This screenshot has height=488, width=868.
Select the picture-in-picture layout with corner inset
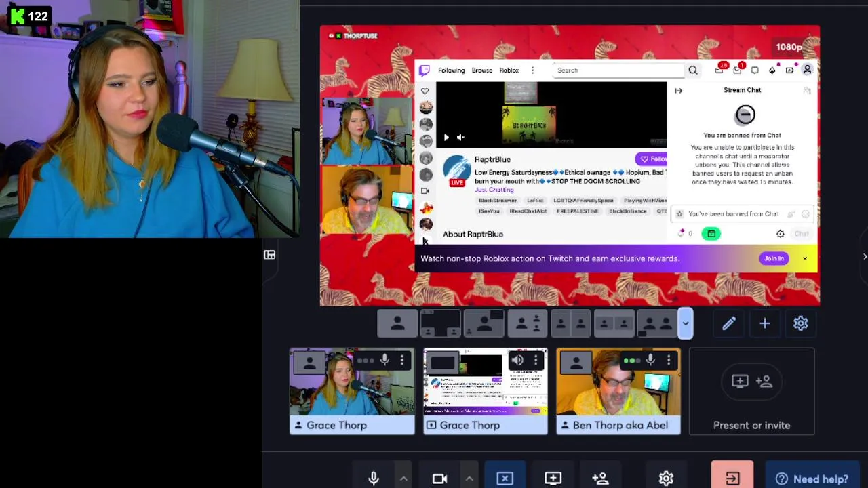pyautogui.click(x=484, y=323)
